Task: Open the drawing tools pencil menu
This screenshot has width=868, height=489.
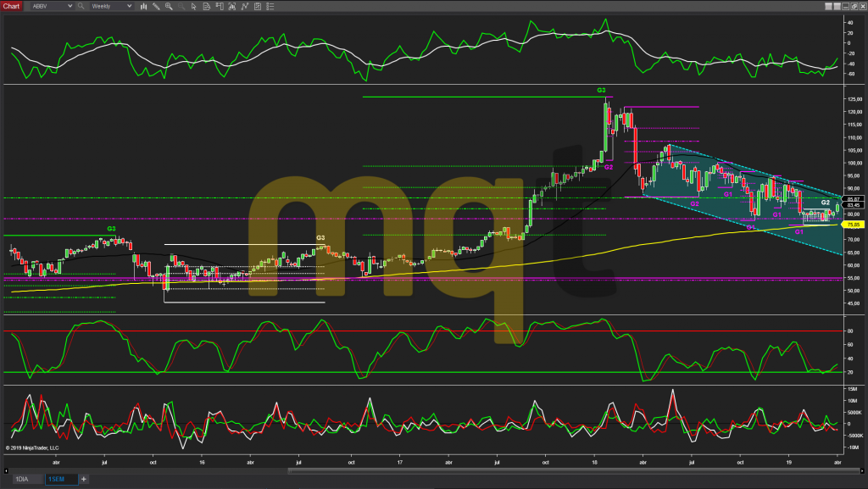Action: coord(156,6)
